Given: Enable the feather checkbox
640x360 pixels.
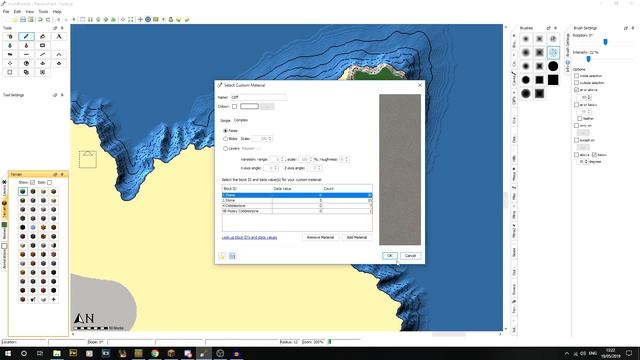Looking at the screenshot, I should coord(580,118).
